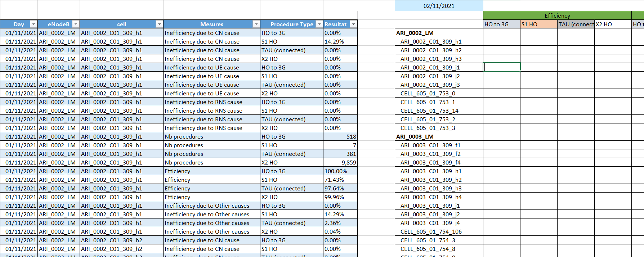Click the Resultat value 9,859
Image resolution: width=644 pixels, height=257 pixels.
tap(340, 162)
